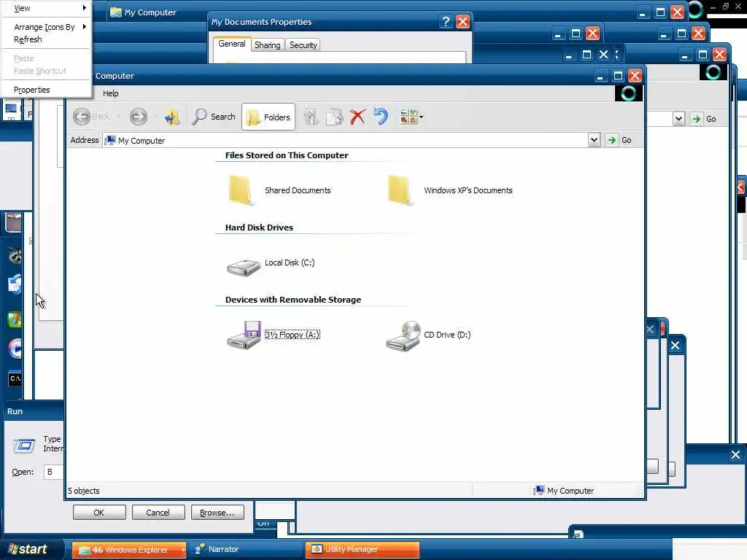Screen dimensions: 747x560
Task: Expand address dropdown in background window
Action: (x=679, y=119)
